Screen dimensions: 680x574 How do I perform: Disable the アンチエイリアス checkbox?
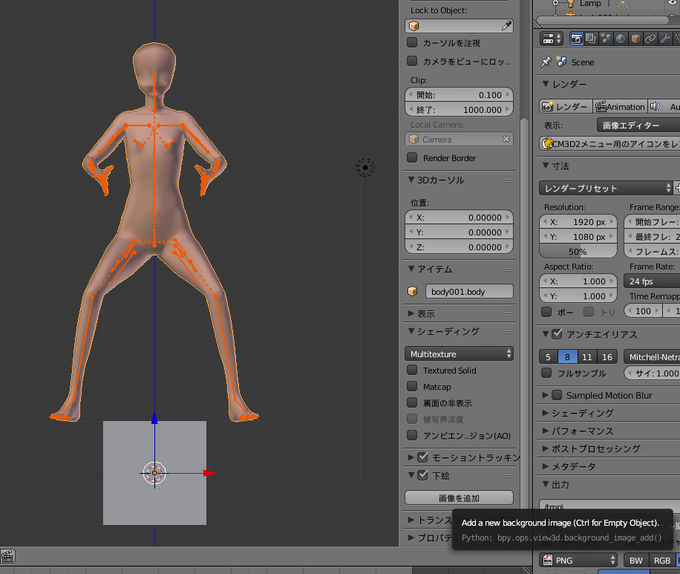557,334
